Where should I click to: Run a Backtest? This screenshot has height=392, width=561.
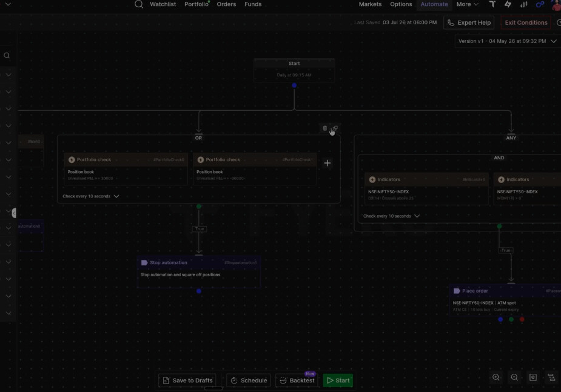[x=297, y=380]
